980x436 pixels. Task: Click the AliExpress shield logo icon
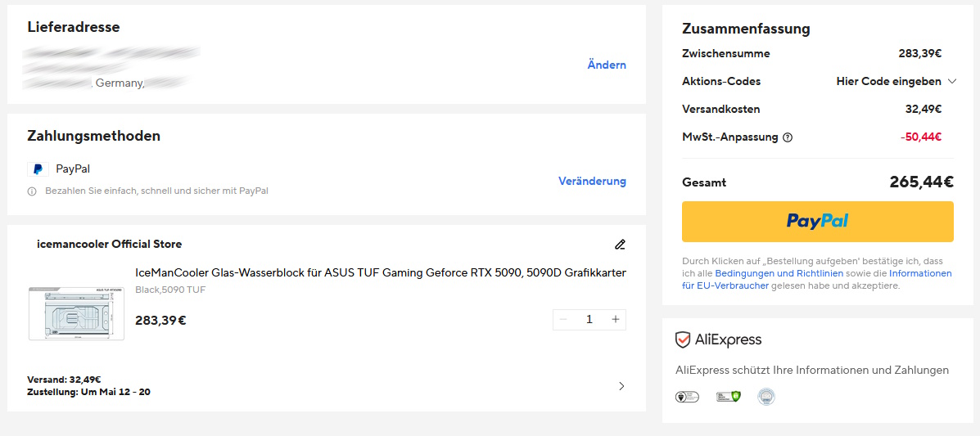coord(683,339)
